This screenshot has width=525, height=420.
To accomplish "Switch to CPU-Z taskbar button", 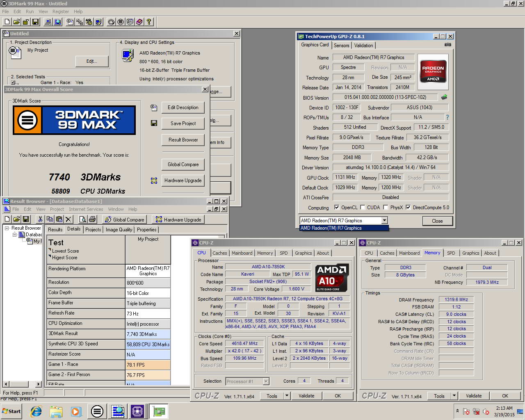I will point(137,411).
